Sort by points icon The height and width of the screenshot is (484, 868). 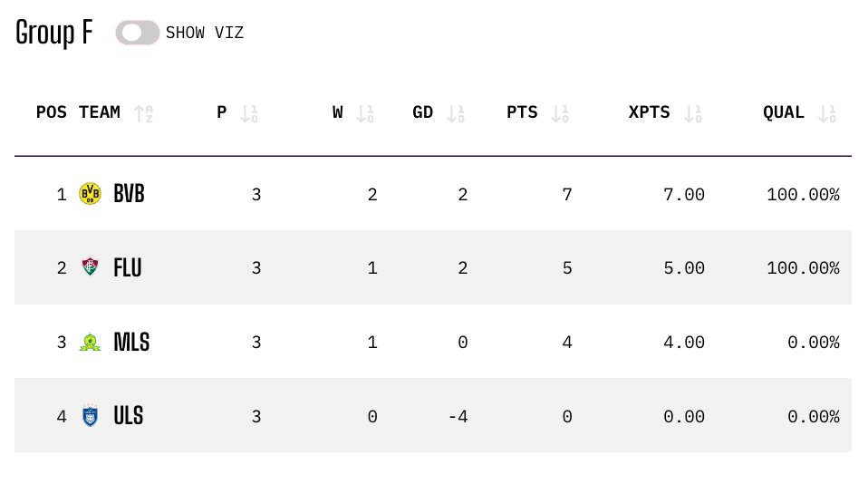click(560, 113)
